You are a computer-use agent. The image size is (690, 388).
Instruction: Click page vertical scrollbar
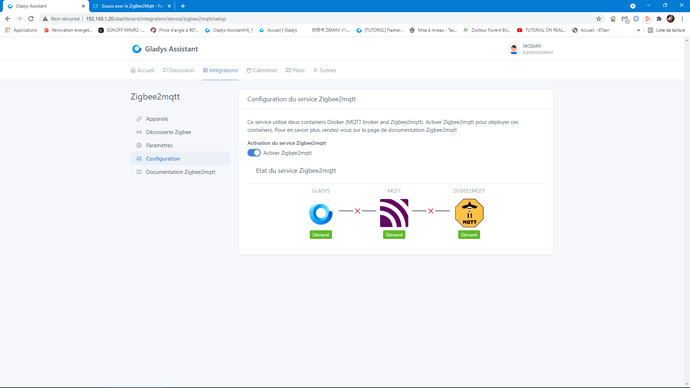[687, 211]
